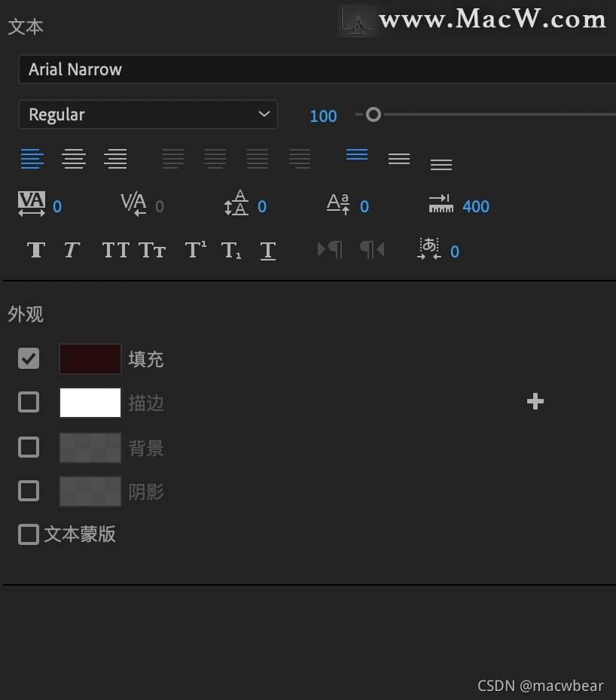Enable the 描边 stroke checkbox
Viewport: 616px width, 700px height.
(29, 402)
